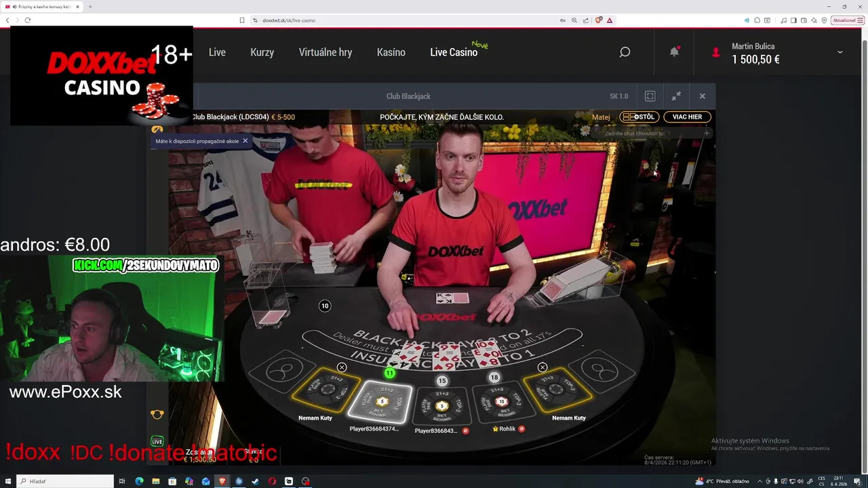This screenshot has width=868, height=488.
Task: Show hidden system tray icons
Action: click(x=759, y=481)
